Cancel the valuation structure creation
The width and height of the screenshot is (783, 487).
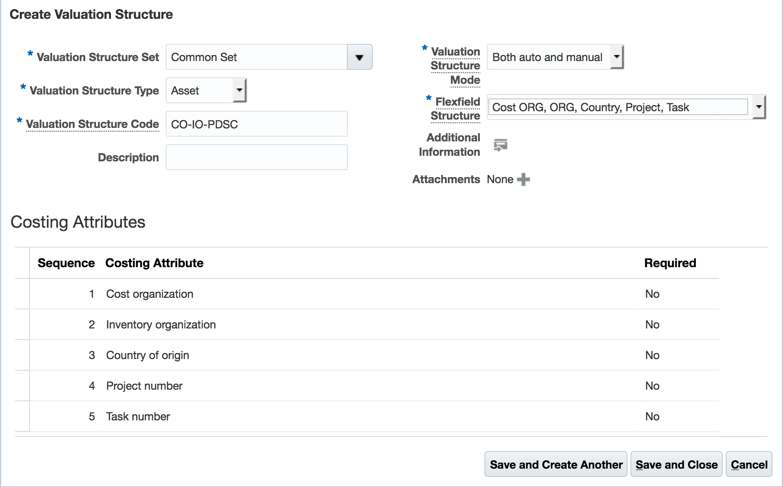tap(749, 464)
